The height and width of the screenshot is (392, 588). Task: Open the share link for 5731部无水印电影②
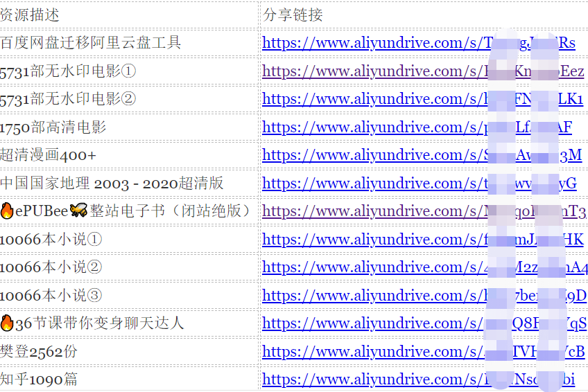click(x=423, y=99)
